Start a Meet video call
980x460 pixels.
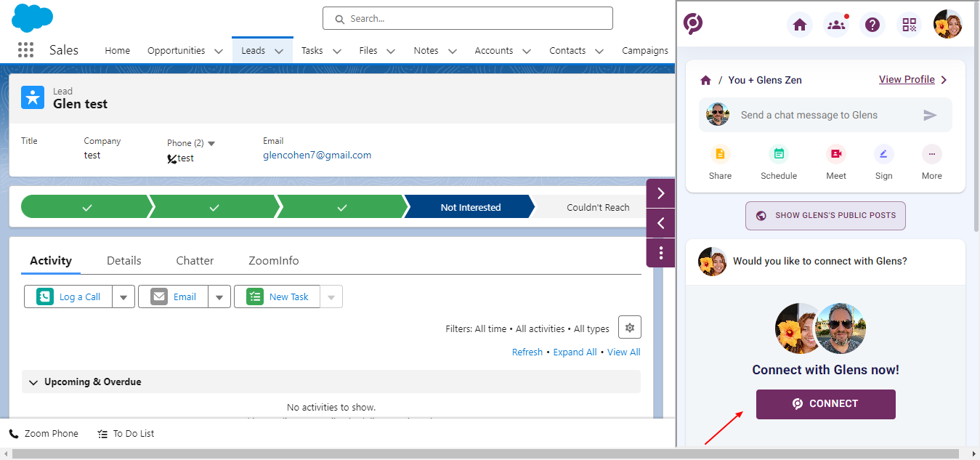836,154
